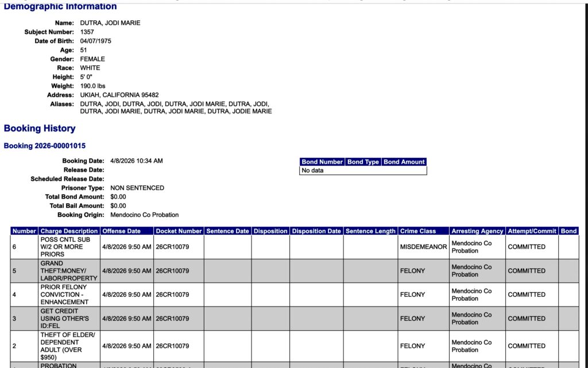Click the Bond Amount header
588x368 pixels.
pyautogui.click(x=404, y=162)
